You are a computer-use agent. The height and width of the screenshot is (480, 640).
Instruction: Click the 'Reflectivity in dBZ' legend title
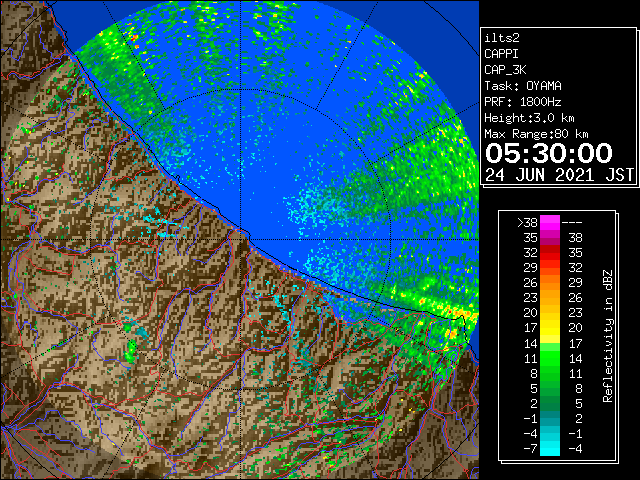coord(608,336)
